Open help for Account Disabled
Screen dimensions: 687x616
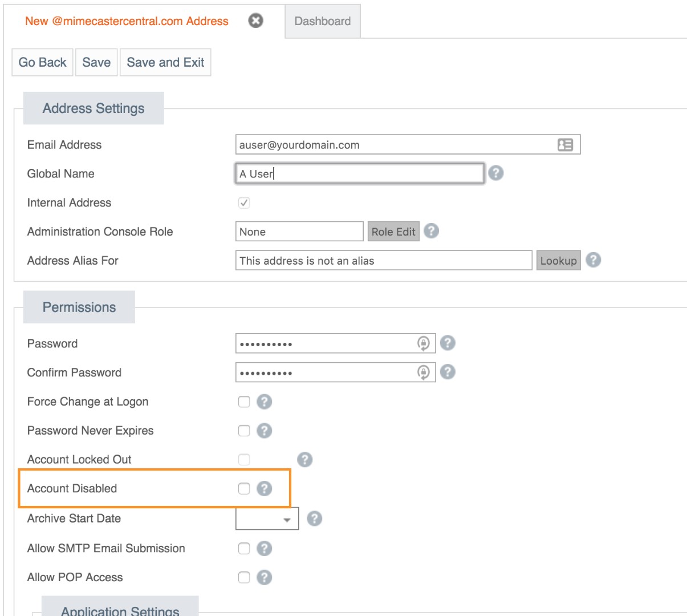point(264,488)
